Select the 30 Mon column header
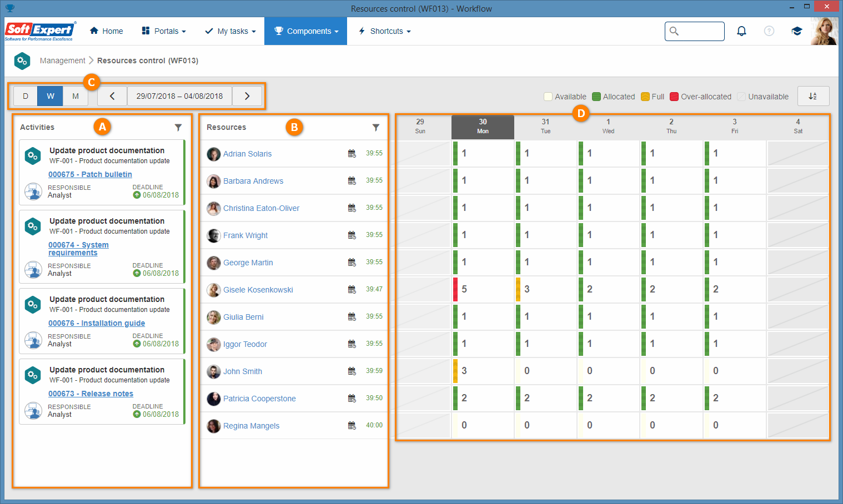 pyautogui.click(x=483, y=127)
